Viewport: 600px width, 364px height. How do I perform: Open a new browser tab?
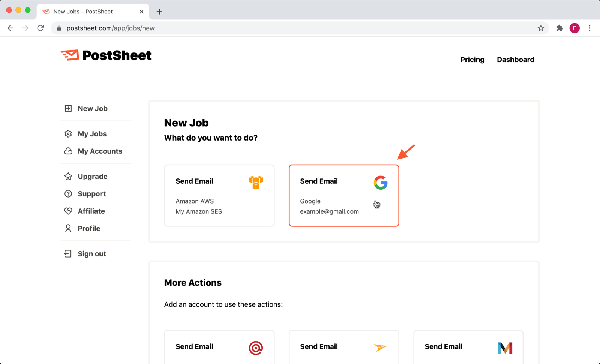(x=159, y=12)
